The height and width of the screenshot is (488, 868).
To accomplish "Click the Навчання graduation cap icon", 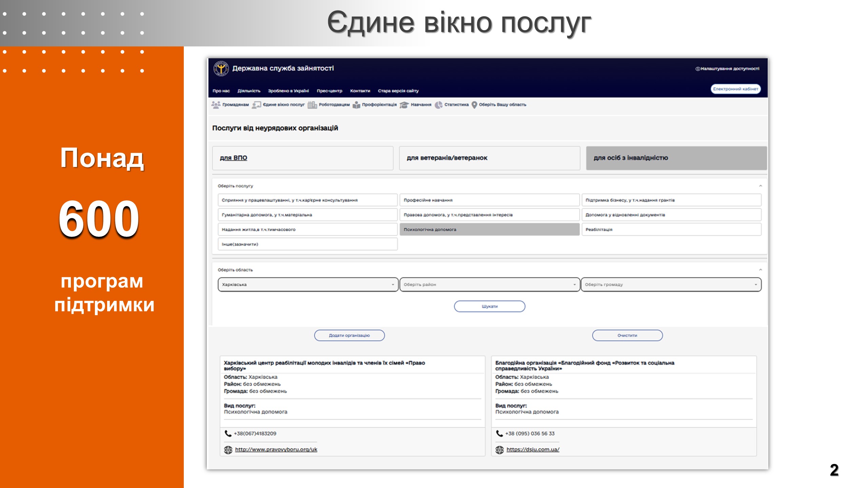I will click(404, 105).
